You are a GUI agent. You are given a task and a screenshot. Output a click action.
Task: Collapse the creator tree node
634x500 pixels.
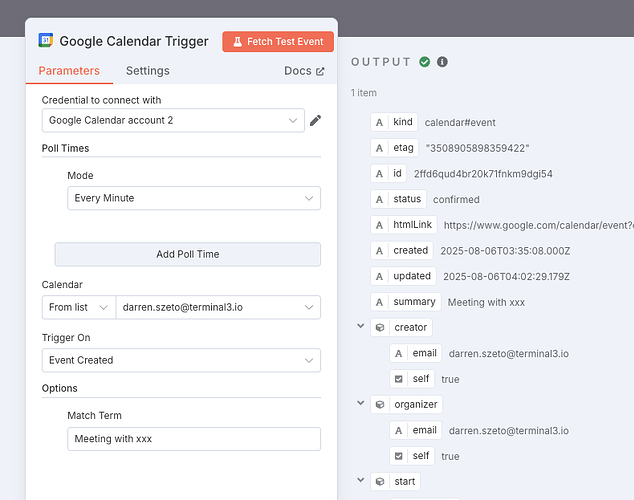tap(360, 327)
